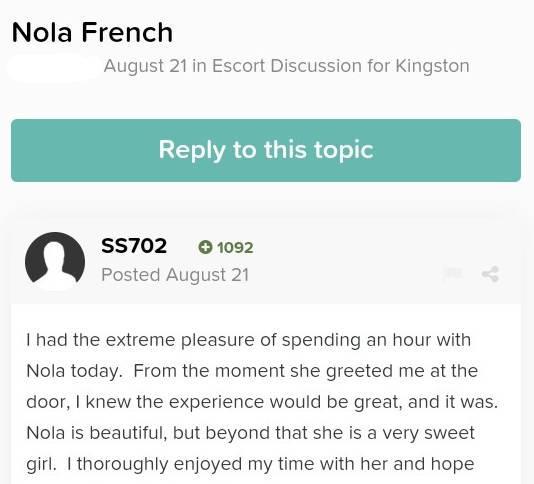Click the green plus reputation icon
Image resolution: width=534 pixels, height=484 pixels.
pos(205,247)
